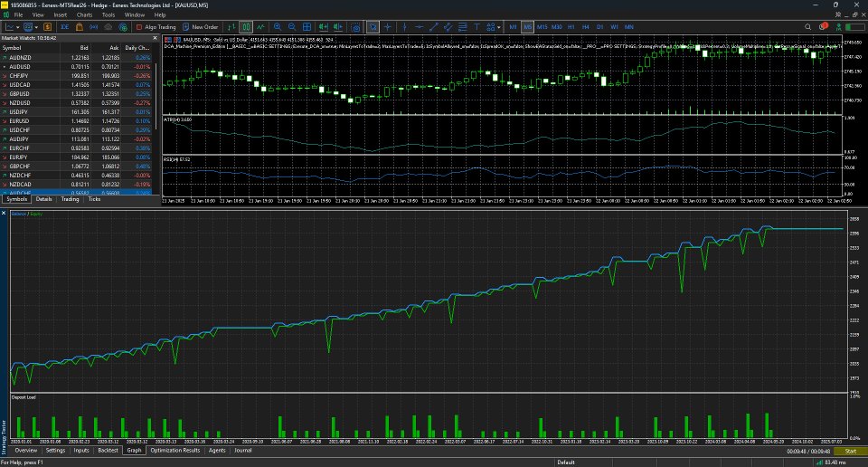The image size is (868, 467).
Task: Toggle Algo Trading on
Action: click(x=156, y=26)
